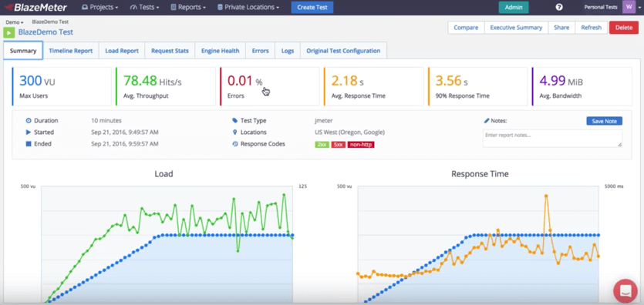Open the Projects dropdown menu
644x305 pixels.
(99, 7)
